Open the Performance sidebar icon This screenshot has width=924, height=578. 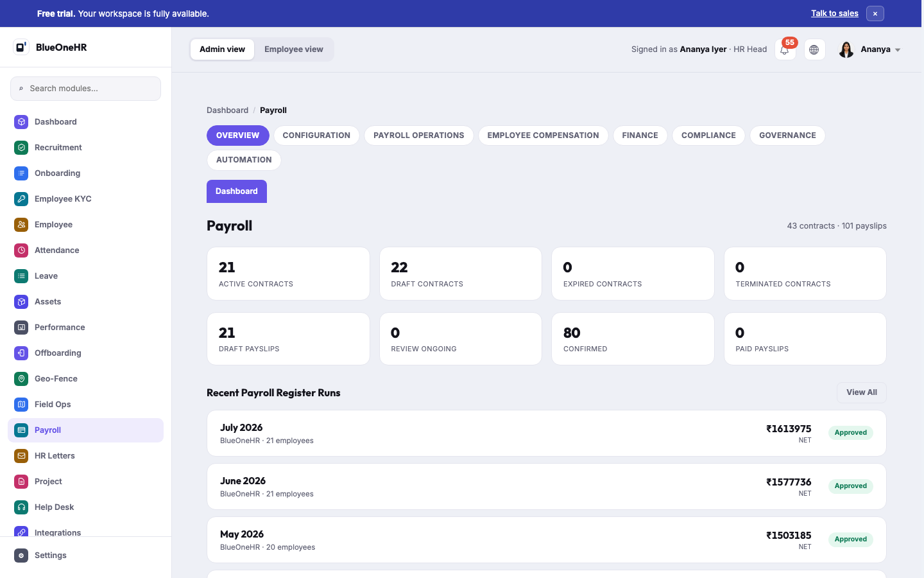point(21,328)
